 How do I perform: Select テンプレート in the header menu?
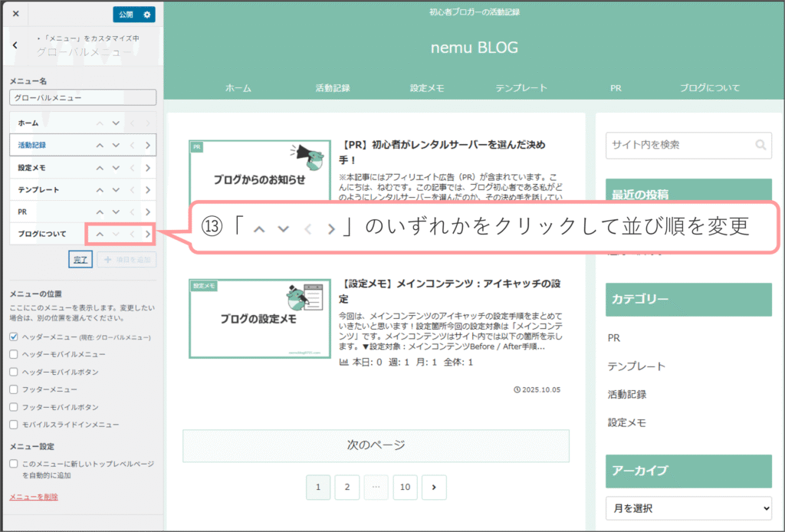521,88
